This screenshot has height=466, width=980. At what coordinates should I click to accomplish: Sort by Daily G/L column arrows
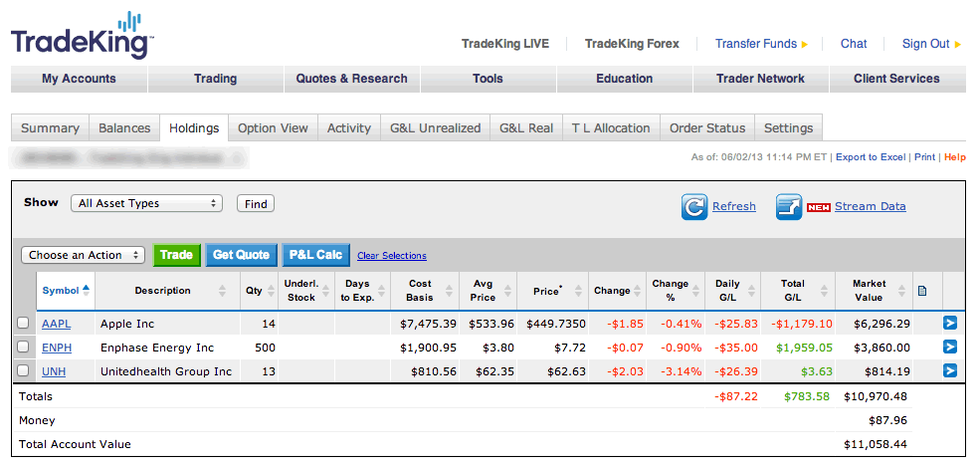pos(750,291)
